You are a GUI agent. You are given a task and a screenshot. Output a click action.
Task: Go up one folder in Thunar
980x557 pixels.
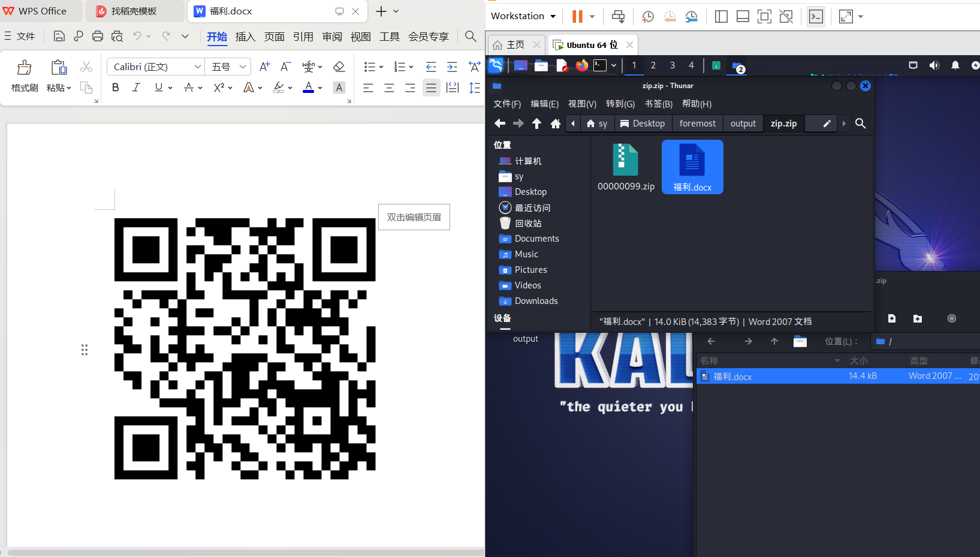tap(536, 124)
